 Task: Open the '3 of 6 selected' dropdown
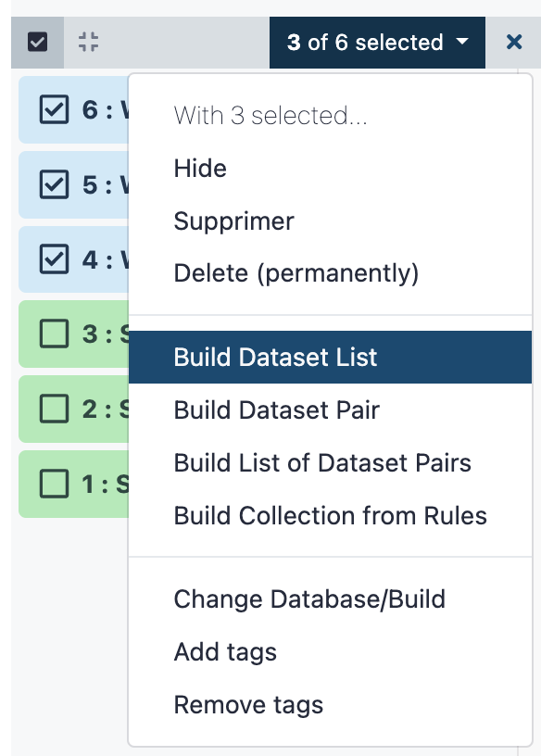point(376,42)
